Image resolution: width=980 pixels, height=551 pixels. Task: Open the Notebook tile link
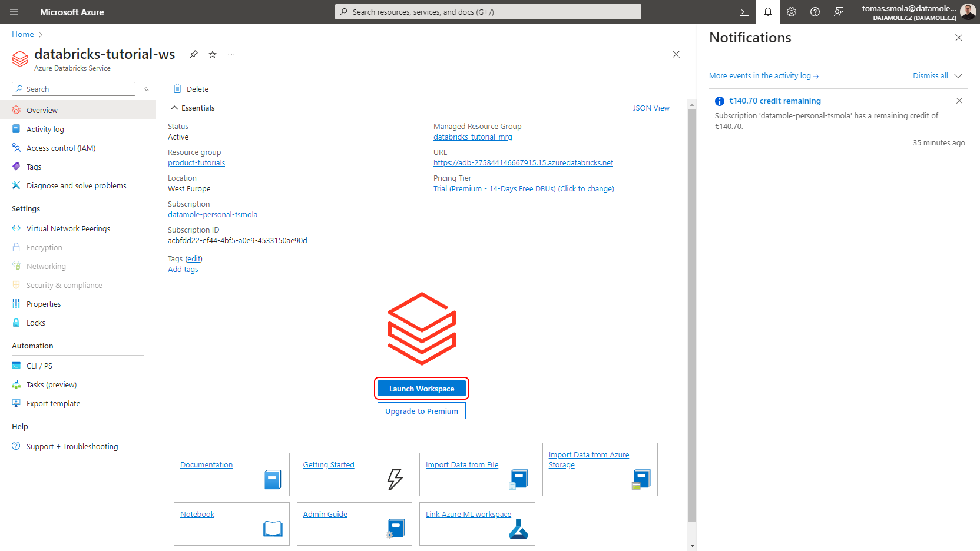(197, 515)
